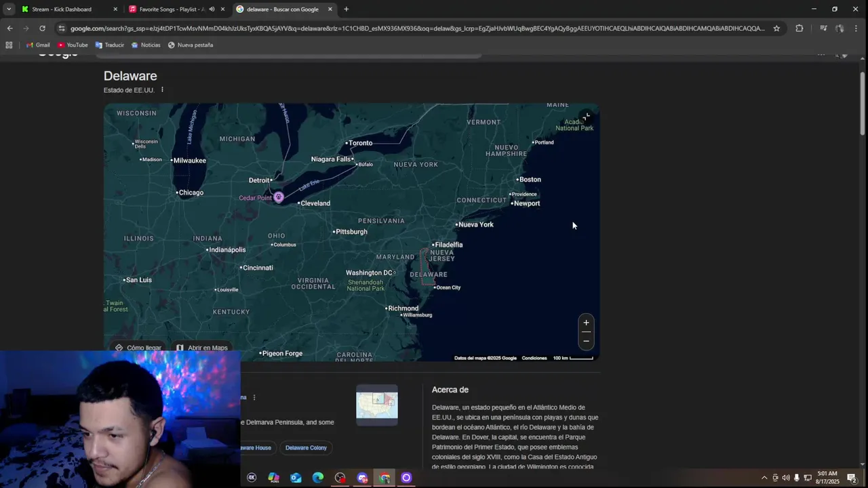Viewport: 868px width, 488px height.
Task: Click the site info icon in address bar
Action: pos(62,28)
